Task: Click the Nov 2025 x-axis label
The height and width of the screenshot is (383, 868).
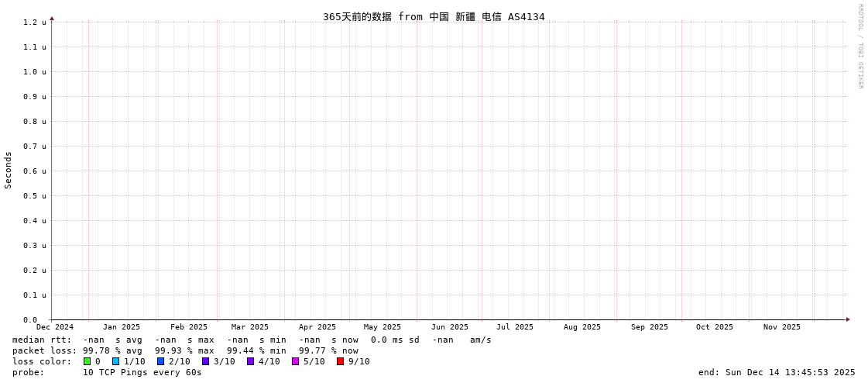Action: click(782, 327)
